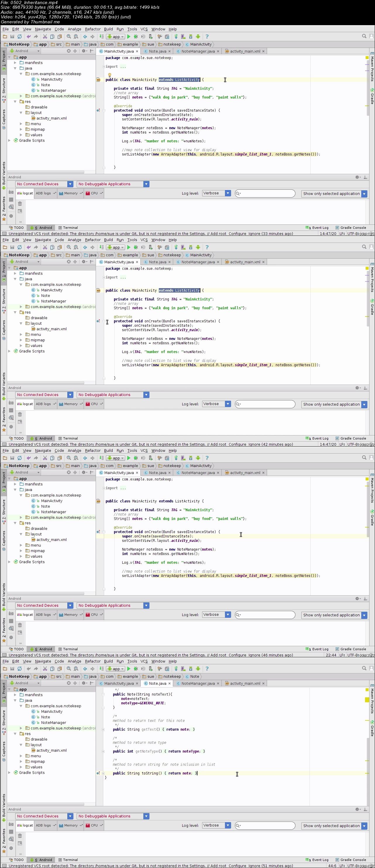Screen dimensions: 375x868
Task: Click the blue Back arrow in the second frame's toolbar
Action: pyautogui.click(x=85, y=247)
